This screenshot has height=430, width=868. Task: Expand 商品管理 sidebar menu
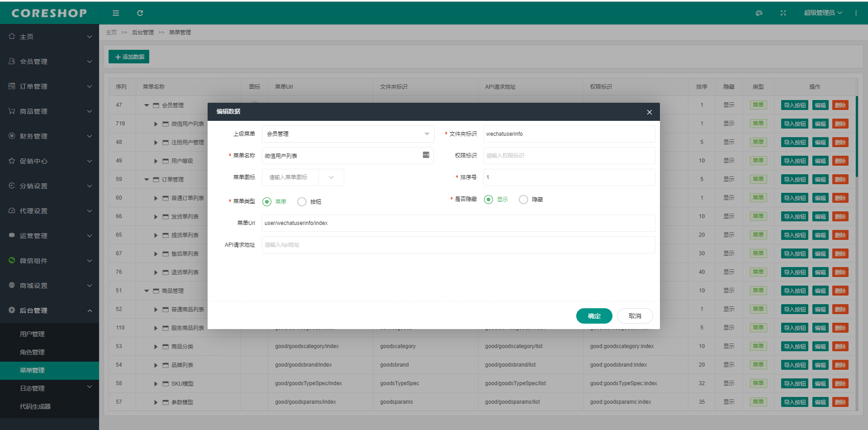coord(49,111)
